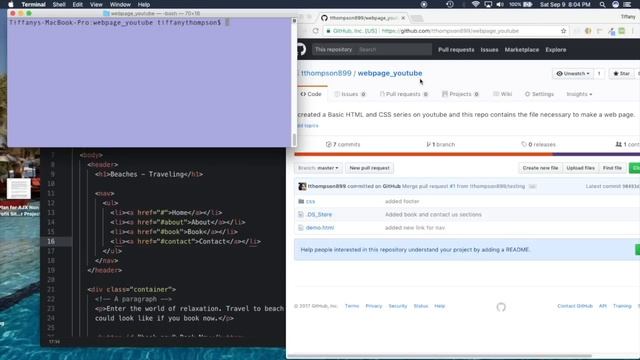
Task: Open the 'added footer' commit message
Action: pyautogui.click(x=402, y=201)
